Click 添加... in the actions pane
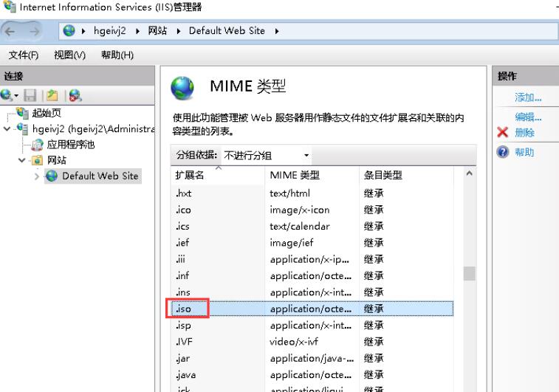Image resolution: width=559 pixels, height=392 pixels. (528, 97)
